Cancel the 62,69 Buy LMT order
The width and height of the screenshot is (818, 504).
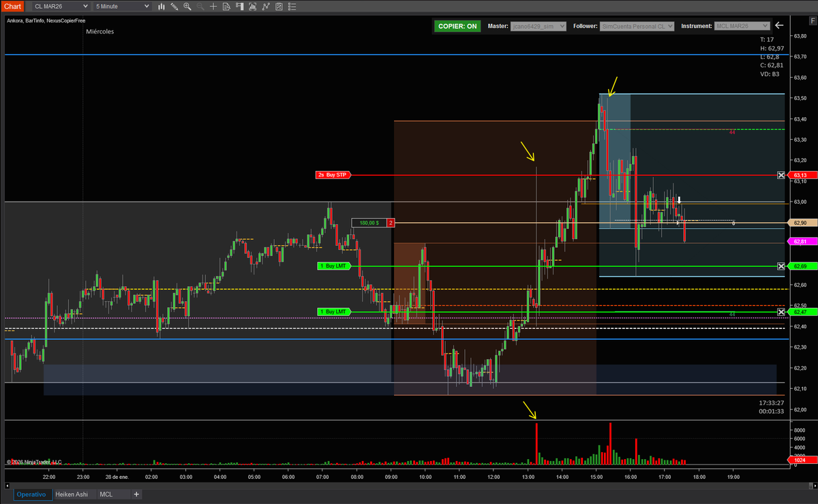pos(781,266)
